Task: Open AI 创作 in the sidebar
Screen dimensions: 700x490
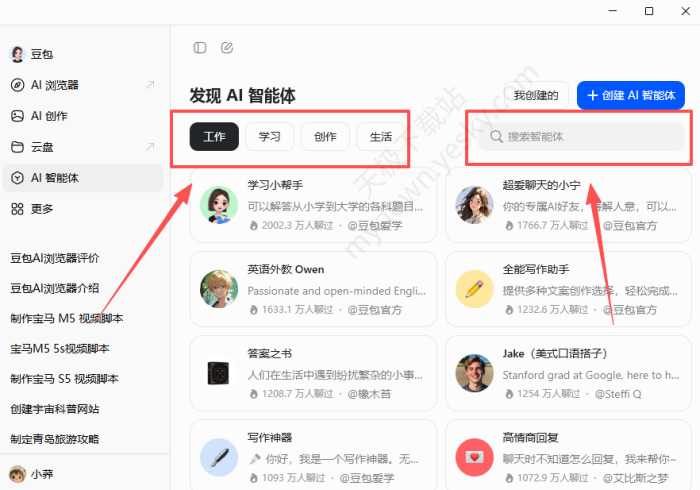Action: (49, 116)
